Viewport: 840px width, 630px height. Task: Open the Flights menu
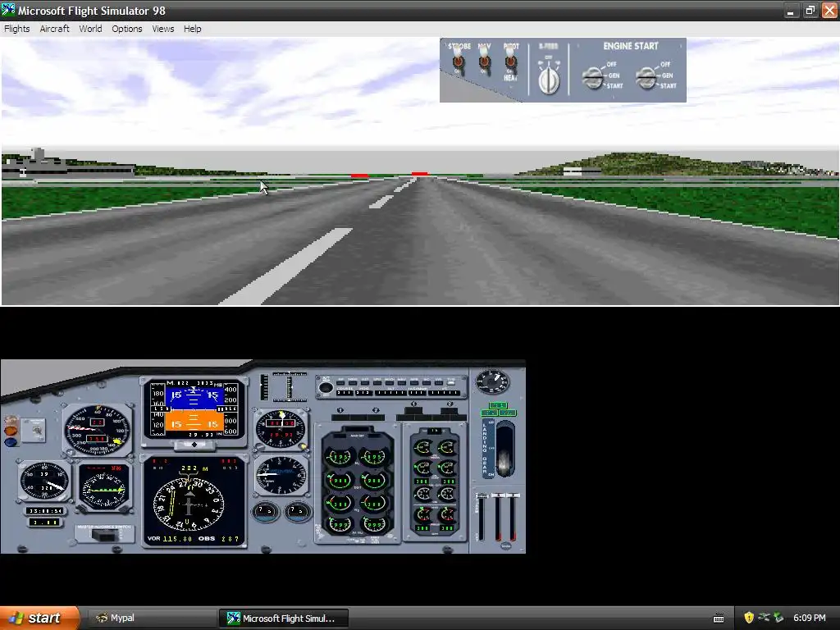pos(16,29)
